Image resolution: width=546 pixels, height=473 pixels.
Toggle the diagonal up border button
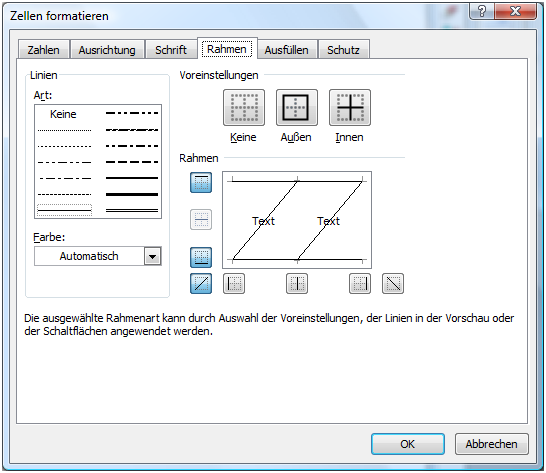pyautogui.click(x=201, y=284)
